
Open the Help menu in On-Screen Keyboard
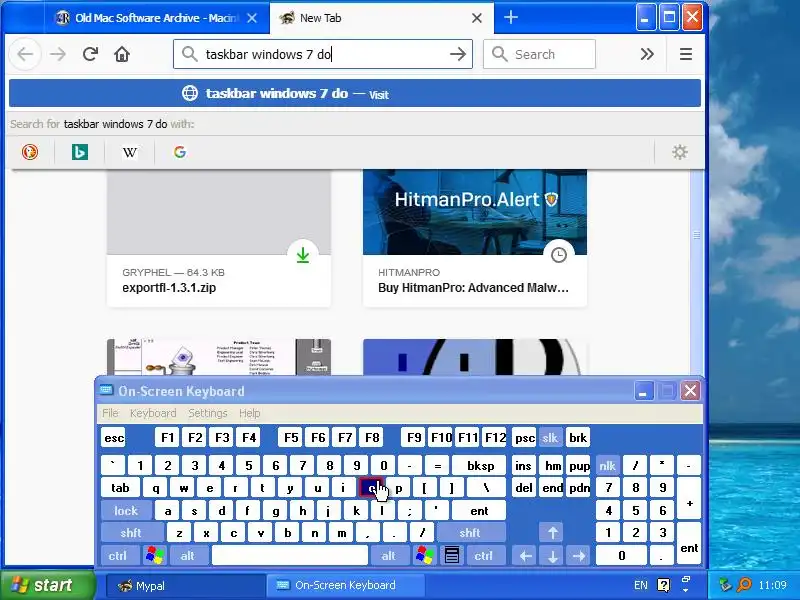point(249,413)
